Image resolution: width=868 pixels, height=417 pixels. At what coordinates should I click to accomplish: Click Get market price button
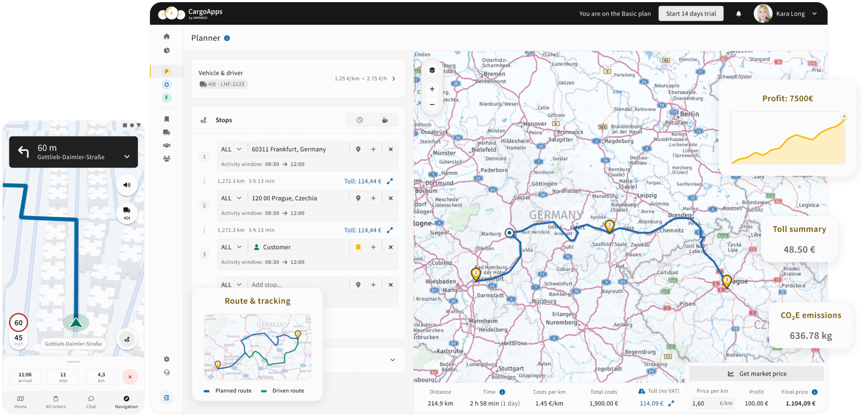click(x=756, y=374)
